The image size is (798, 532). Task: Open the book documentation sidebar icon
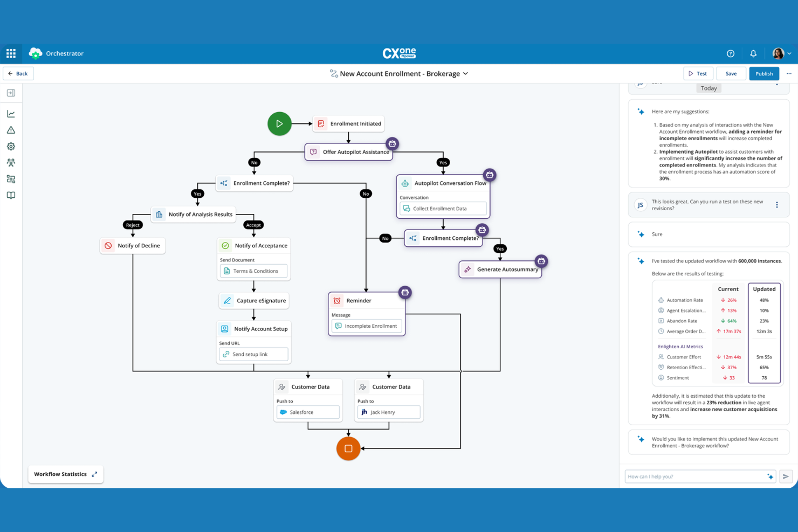11,195
